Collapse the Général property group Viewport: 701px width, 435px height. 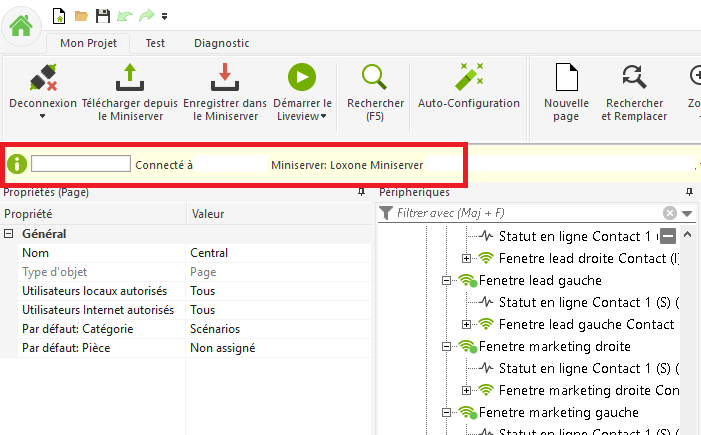9,233
